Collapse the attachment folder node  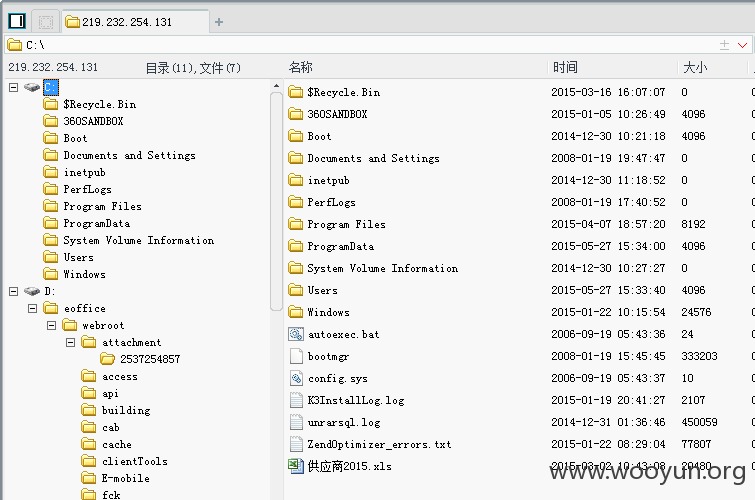pyautogui.click(x=70, y=342)
